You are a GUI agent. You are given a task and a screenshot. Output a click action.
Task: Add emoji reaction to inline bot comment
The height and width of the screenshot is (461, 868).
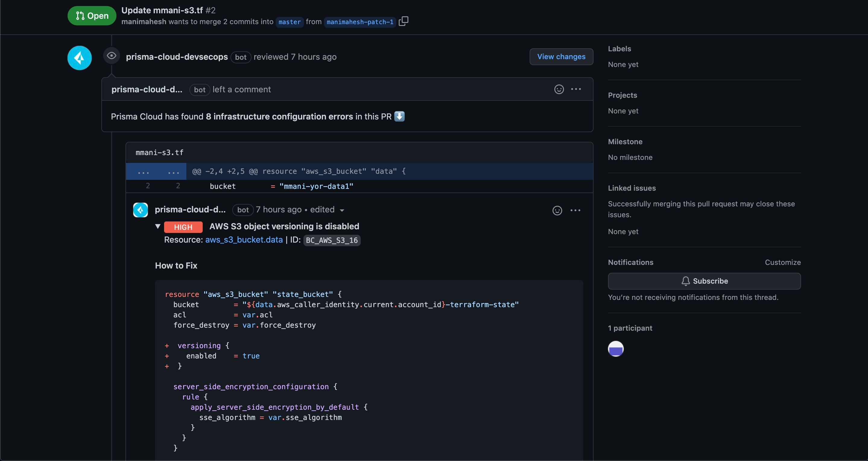[x=557, y=210]
